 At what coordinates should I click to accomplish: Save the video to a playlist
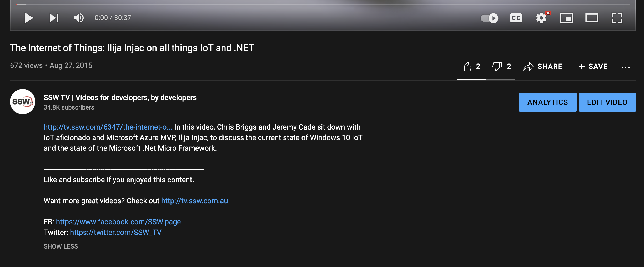pyautogui.click(x=591, y=67)
